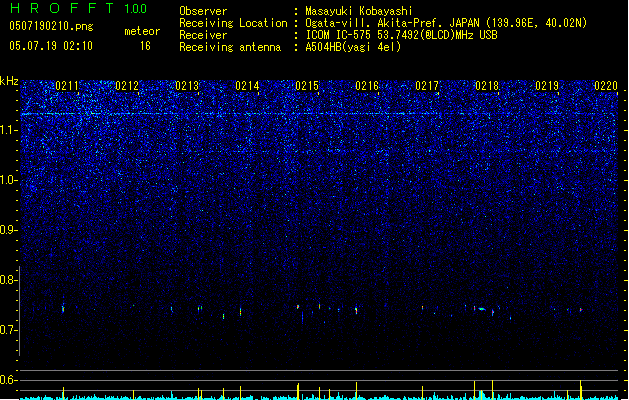Select observer name Masayuki Kobayashi
The width and height of the screenshot is (629, 400).
(x=359, y=11)
